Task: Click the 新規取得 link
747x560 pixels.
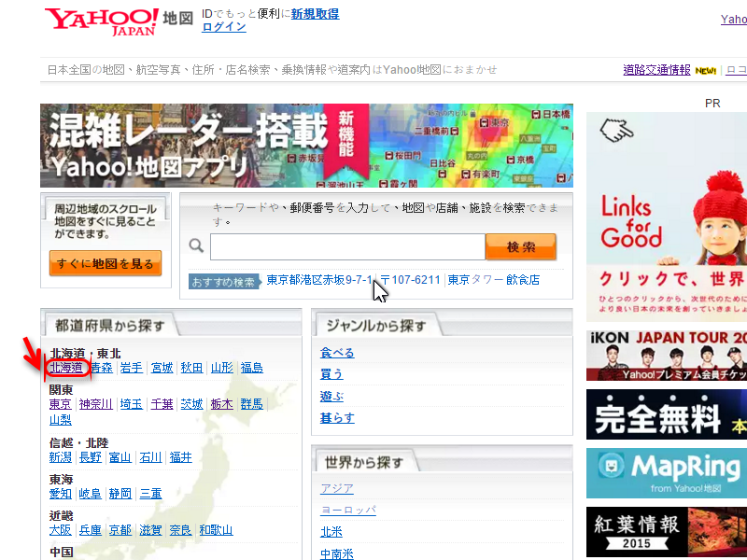Action: (x=315, y=14)
